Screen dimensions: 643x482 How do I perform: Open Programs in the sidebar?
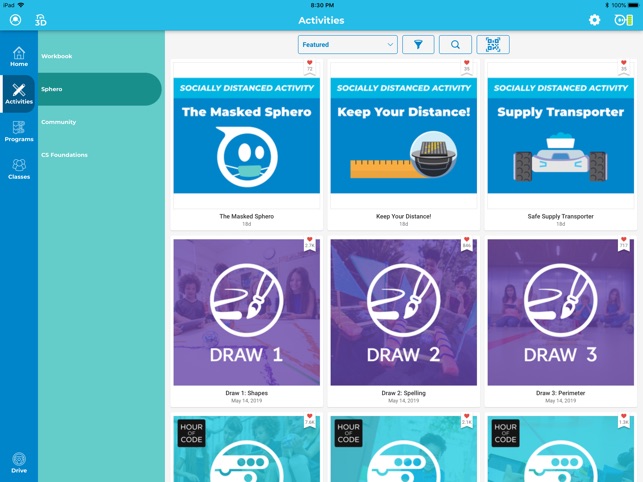(x=19, y=131)
